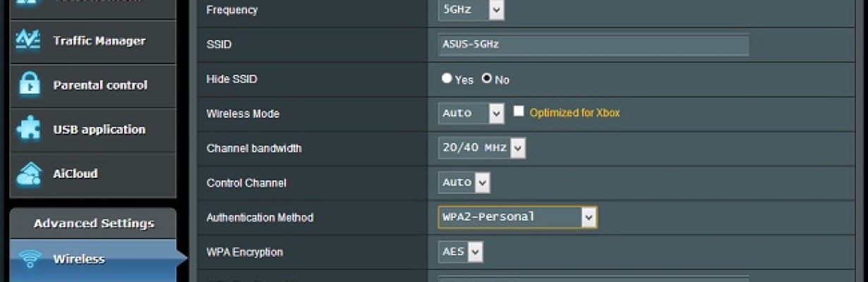
Task: Open the USB application menu item
Action: pos(92,130)
